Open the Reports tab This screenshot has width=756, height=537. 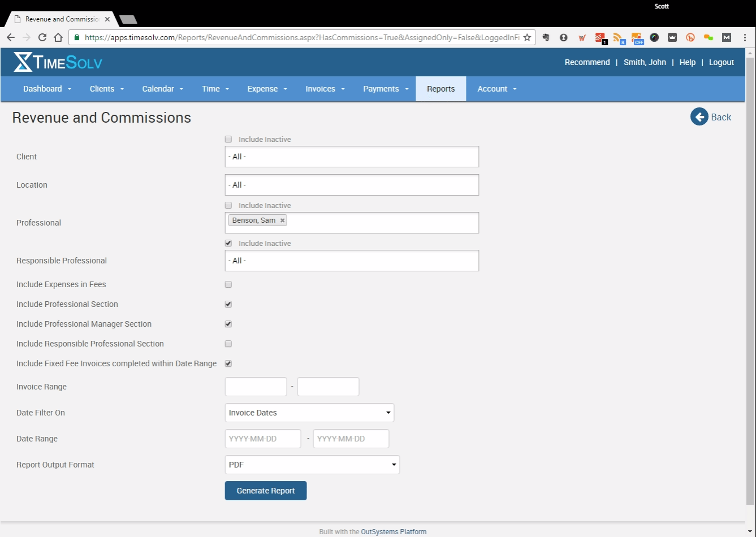pyautogui.click(x=441, y=89)
